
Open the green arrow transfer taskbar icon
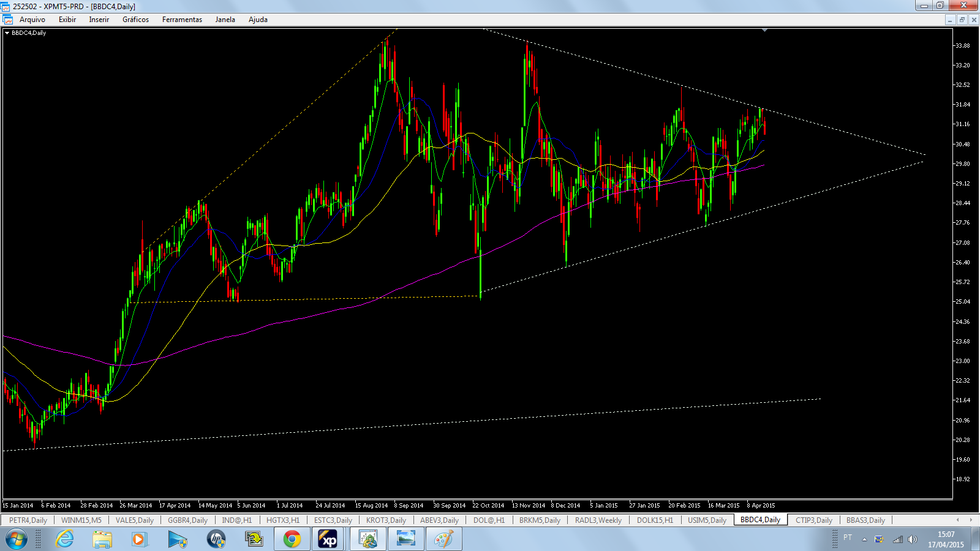pyautogui.click(x=254, y=539)
